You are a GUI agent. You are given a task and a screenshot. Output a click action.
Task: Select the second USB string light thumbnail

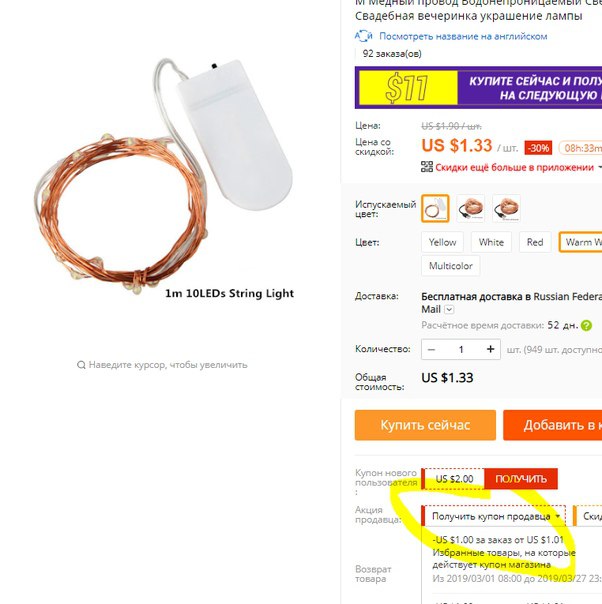tap(470, 208)
